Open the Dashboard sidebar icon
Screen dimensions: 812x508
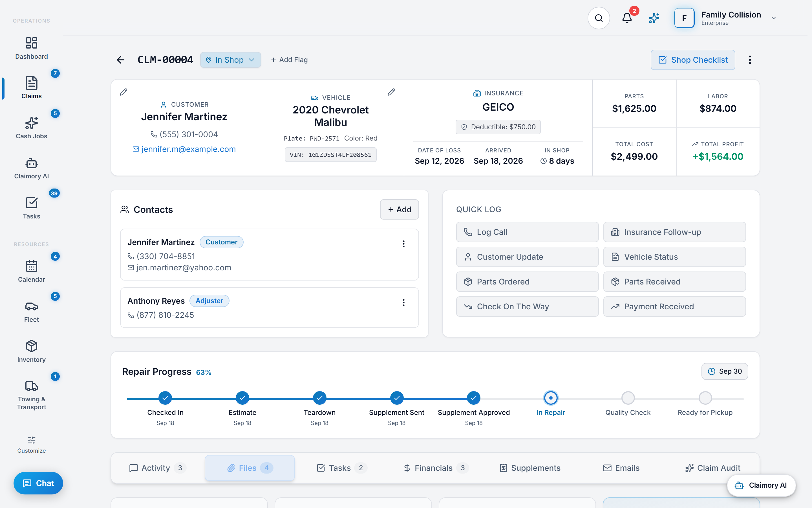click(x=31, y=48)
